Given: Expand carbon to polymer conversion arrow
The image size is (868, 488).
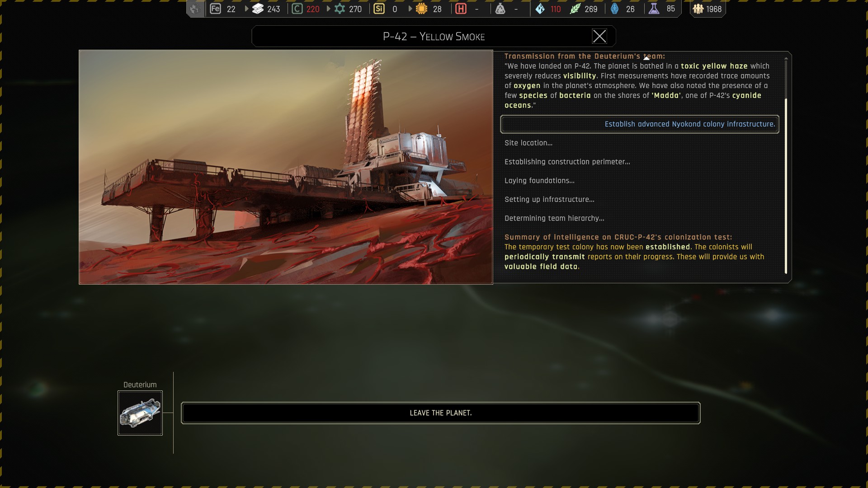Looking at the screenshot, I should [329, 9].
